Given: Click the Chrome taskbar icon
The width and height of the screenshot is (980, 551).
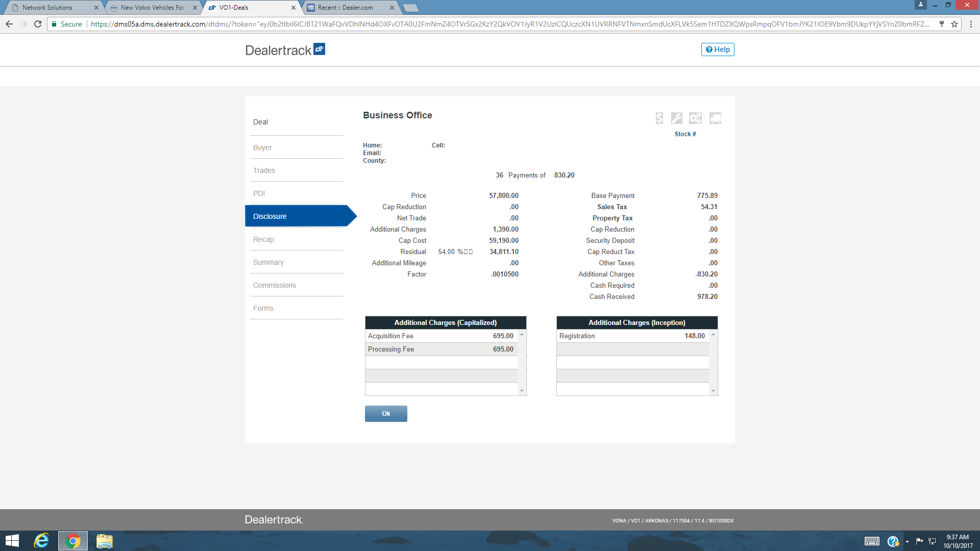Looking at the screenshot, I should [73, 541].
